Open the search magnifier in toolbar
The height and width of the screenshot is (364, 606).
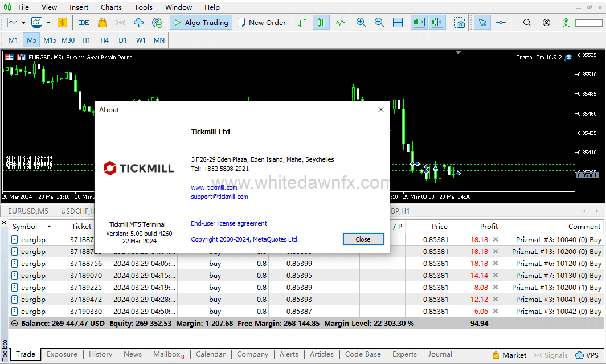pyautogui.click(x=527, y=23)
